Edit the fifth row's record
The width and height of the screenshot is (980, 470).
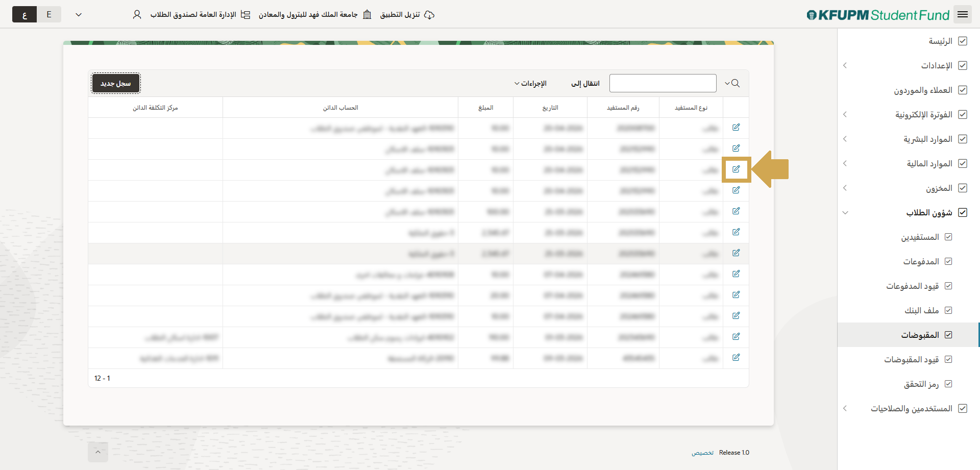pos(736,211)
